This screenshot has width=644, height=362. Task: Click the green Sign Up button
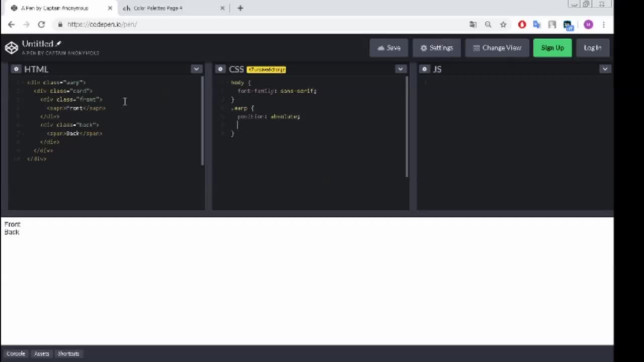[552, 48]
